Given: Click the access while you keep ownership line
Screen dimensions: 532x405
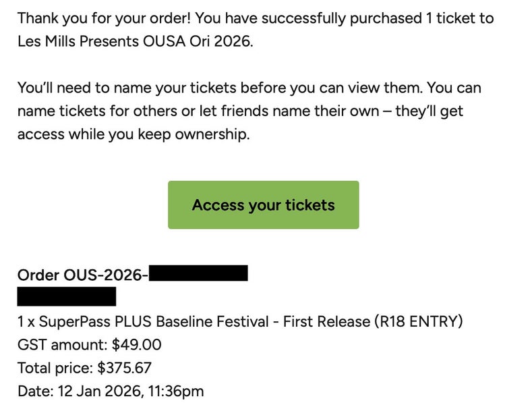Looking at the screenshot, I should tap(134, 134).
